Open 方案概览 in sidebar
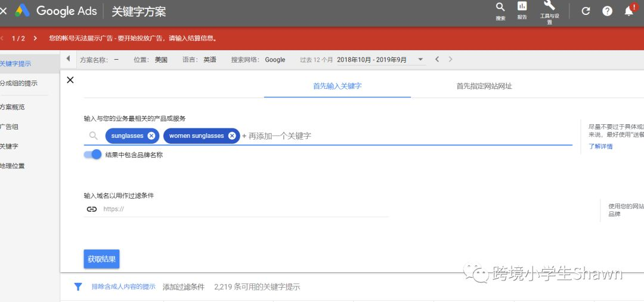Image resolution: width=644 pixels, height=302 pixels. [13, 107]
